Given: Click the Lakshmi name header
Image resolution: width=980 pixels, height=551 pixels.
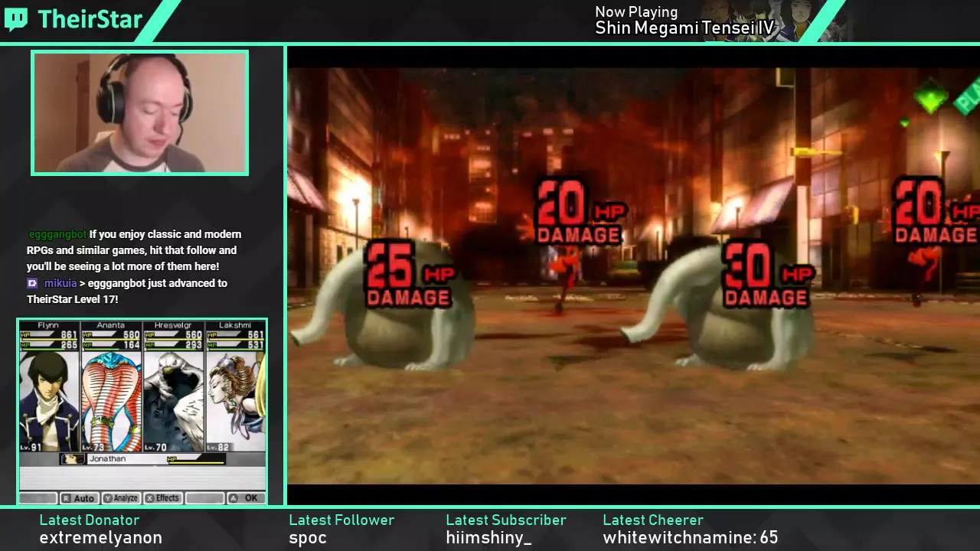Looking at the screenshot, I should [235, 325].
